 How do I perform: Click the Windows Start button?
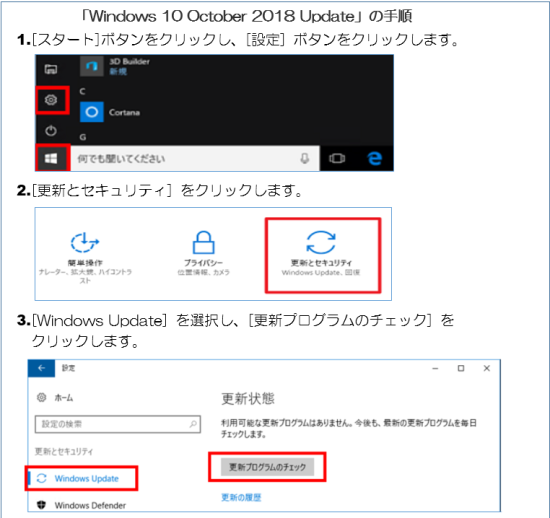click(51, 159)
